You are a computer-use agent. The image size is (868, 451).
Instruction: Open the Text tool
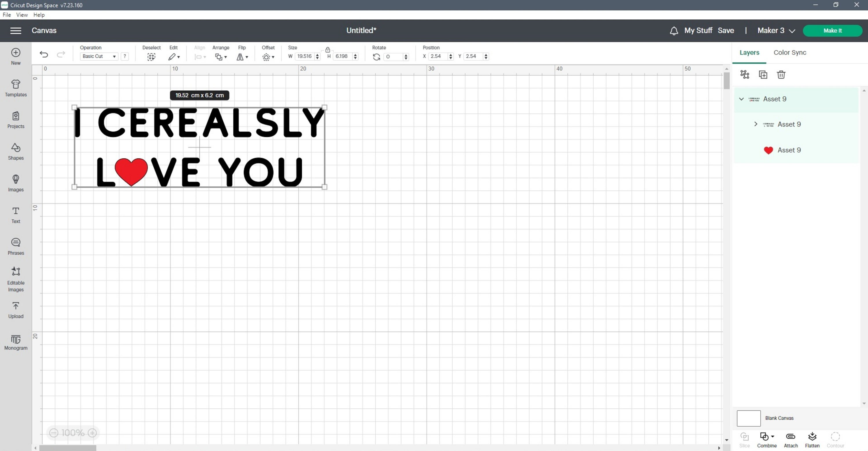pos(16,215)
